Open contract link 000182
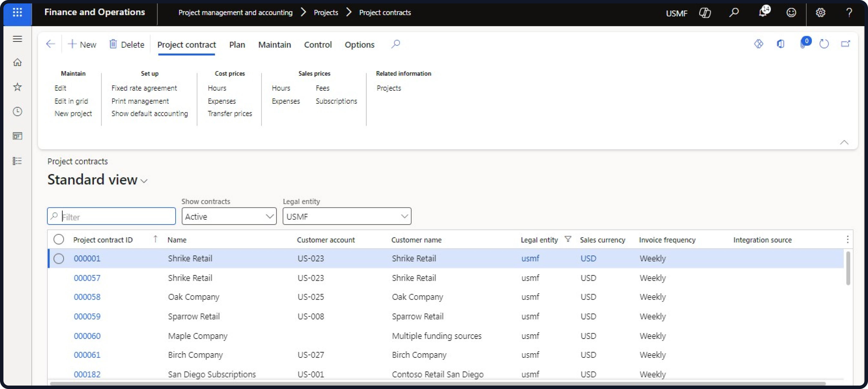 pos(87,374)
